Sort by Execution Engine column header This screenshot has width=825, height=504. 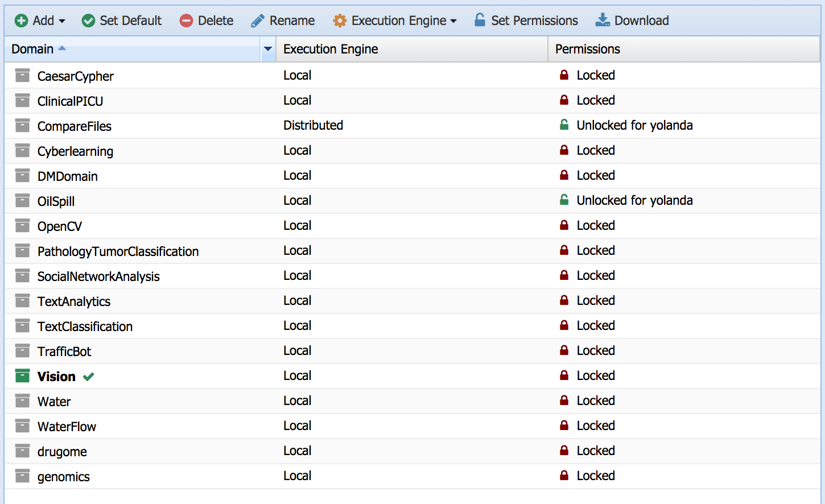331,49
